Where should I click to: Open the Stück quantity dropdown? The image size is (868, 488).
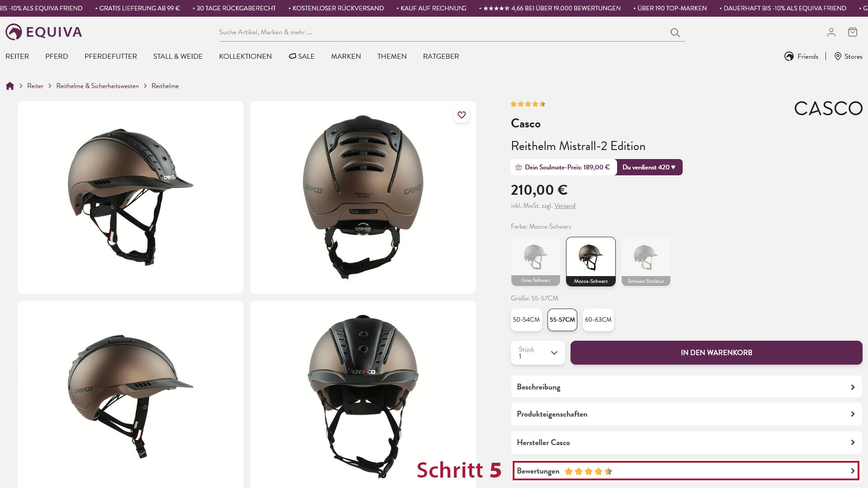pyautogui.click(x=538, y=352)
